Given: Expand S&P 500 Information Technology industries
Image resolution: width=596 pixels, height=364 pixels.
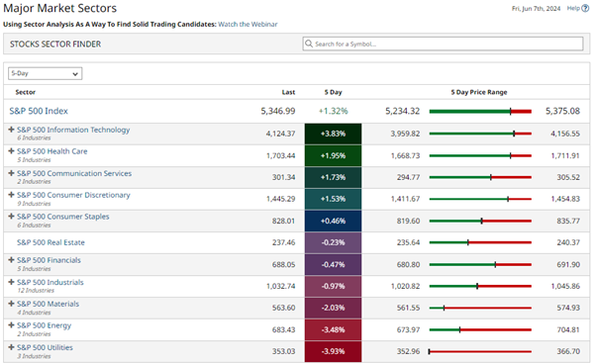Looking at the screenshot, I should [12, 130].
